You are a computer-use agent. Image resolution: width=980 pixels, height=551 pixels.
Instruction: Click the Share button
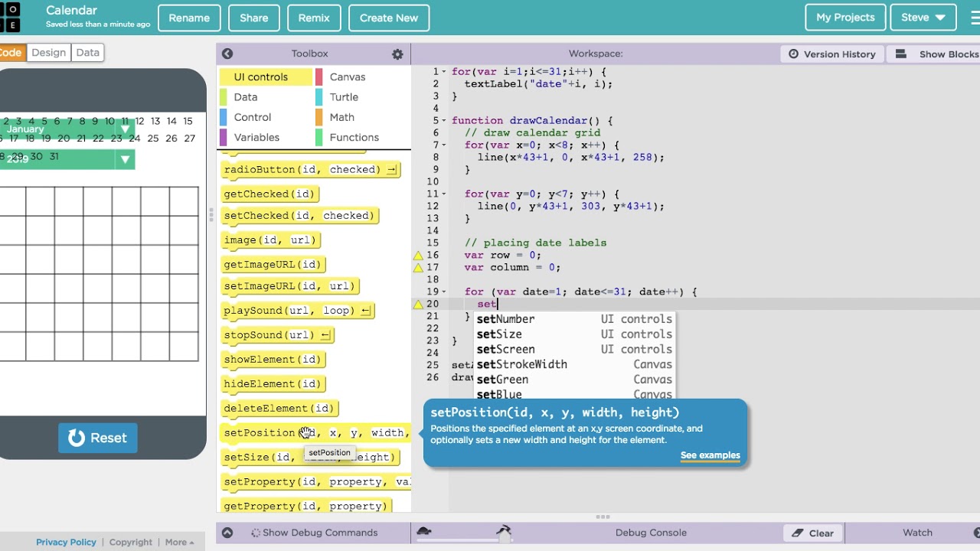pyautogui.click(x=253, y=18)
